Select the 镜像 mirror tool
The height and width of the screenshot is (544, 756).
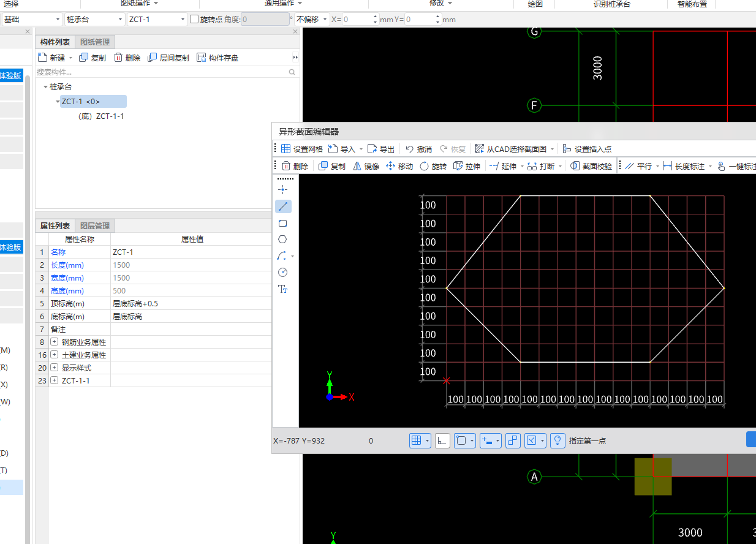[366, 166]
